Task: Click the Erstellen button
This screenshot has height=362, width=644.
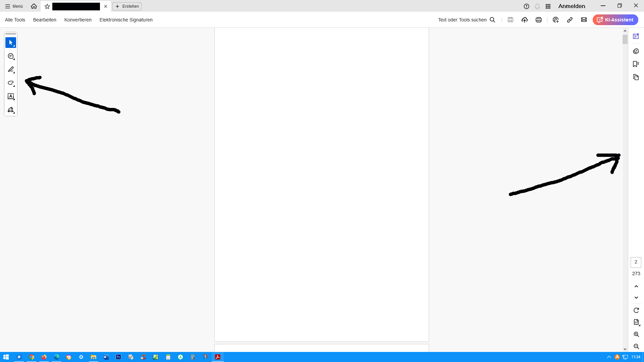Action: [127, 6]
